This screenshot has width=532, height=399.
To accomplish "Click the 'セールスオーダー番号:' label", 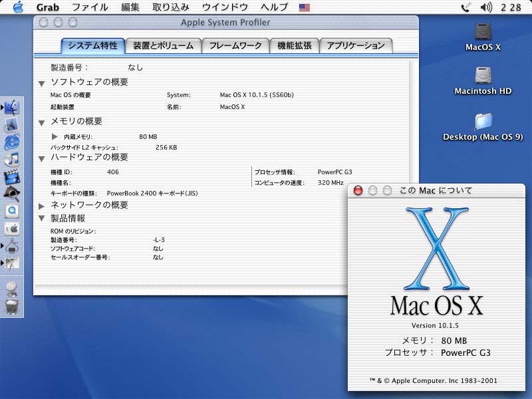I will [x=80, y=257].
